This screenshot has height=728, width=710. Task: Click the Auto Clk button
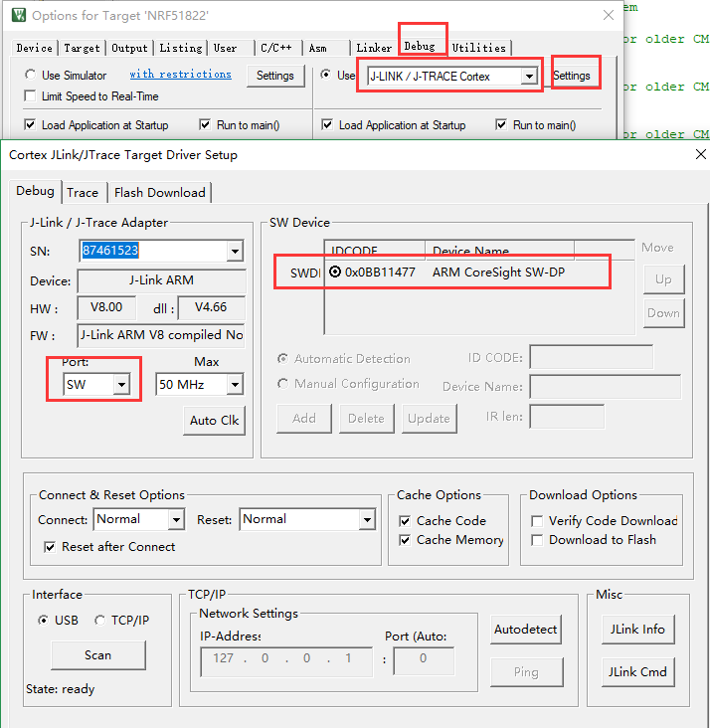(x=214, y=421)
